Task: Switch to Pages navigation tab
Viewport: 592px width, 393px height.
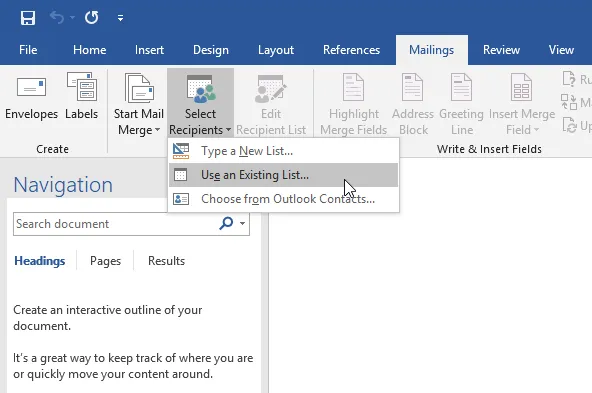Action: (105, 261)
